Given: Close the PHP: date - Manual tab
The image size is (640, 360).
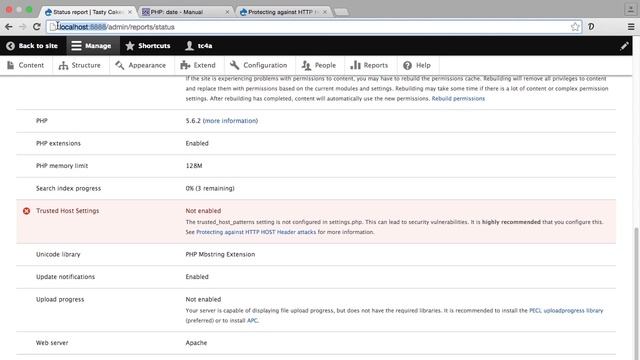Looking at the screenshot, I should (227, 12).
